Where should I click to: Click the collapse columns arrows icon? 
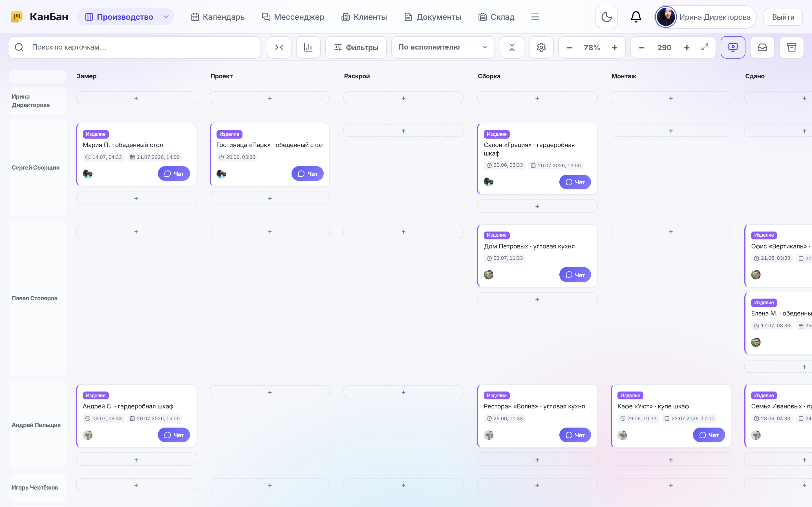pyautogui.click(x=279, y=47)
